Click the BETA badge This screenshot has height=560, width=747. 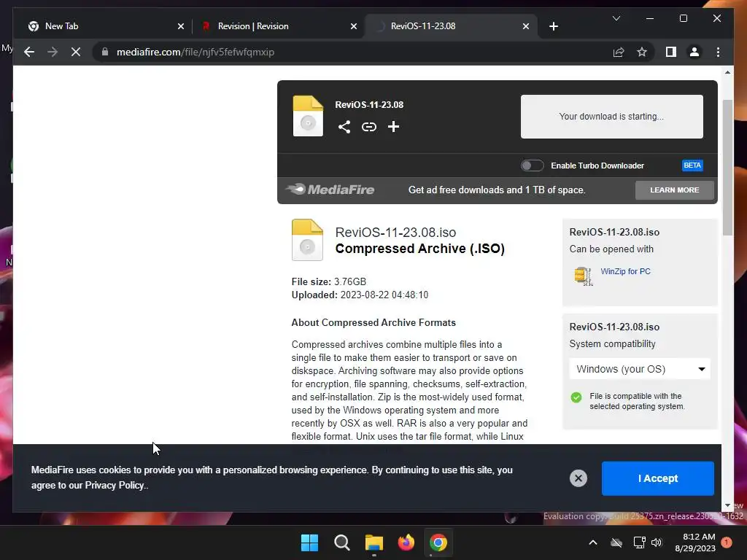(692, 166)
